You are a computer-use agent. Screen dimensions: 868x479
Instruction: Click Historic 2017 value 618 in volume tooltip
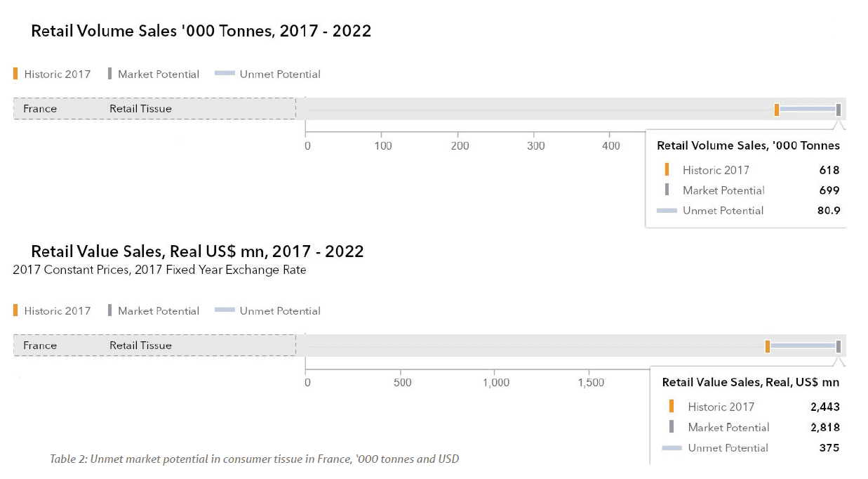829,170
